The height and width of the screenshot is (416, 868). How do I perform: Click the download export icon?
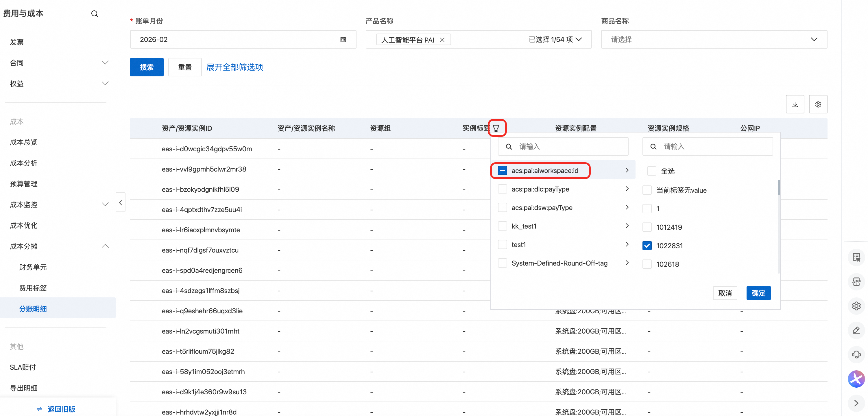(795, 104)
